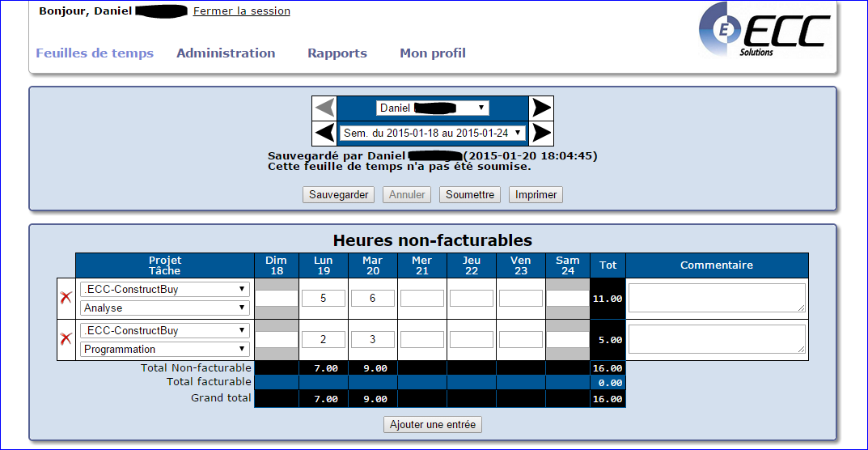
Task: Click Wednesday hours field for Analyse row
Action: [422, 298]
